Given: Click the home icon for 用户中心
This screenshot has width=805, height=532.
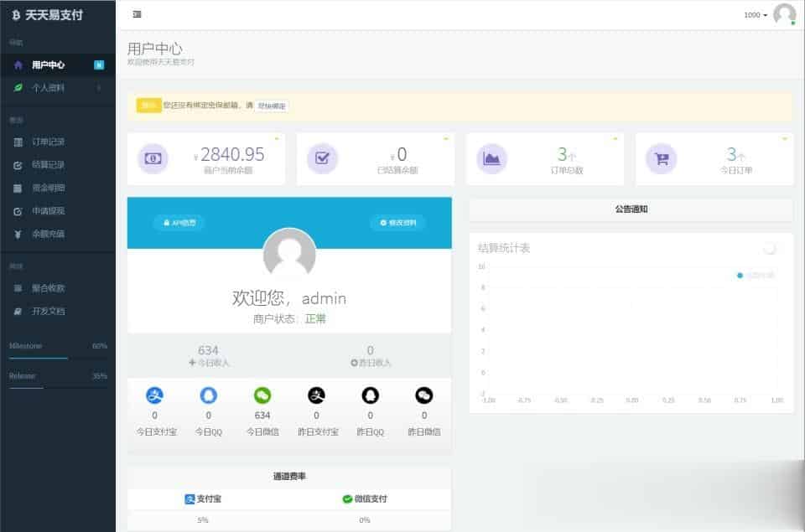Looking at the screenshot, I should 18,65.
